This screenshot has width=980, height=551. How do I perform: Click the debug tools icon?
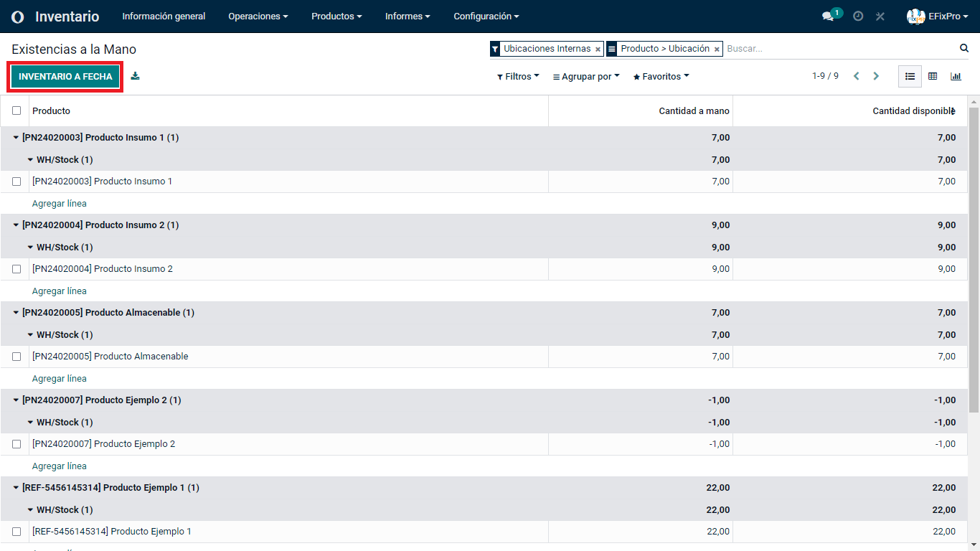click(x=880, y=17)
